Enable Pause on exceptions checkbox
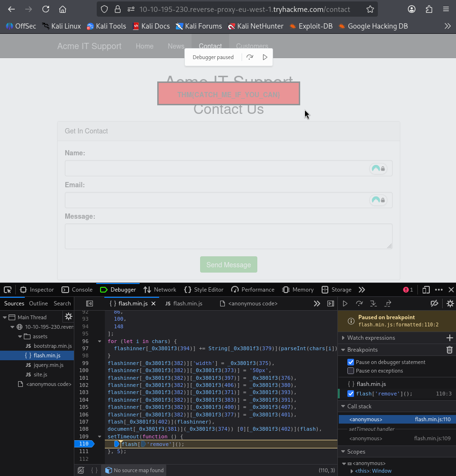Viewport: 456px width, 476px height. tap(351, 371)
